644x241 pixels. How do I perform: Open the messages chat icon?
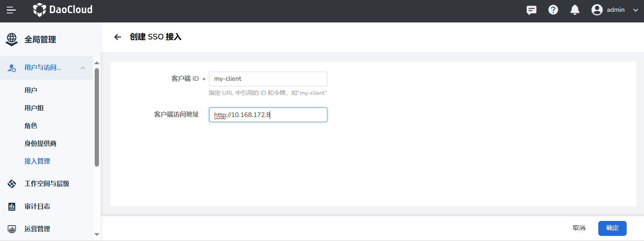point(531,10)
